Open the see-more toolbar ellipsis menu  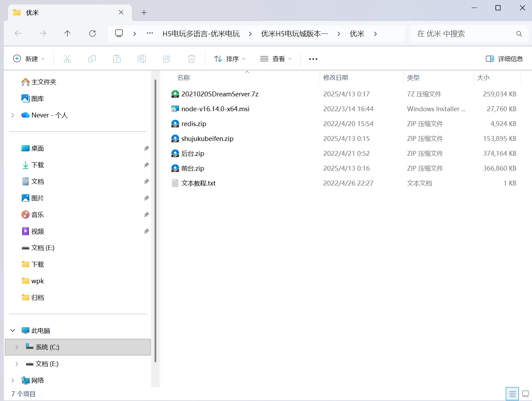313,59
